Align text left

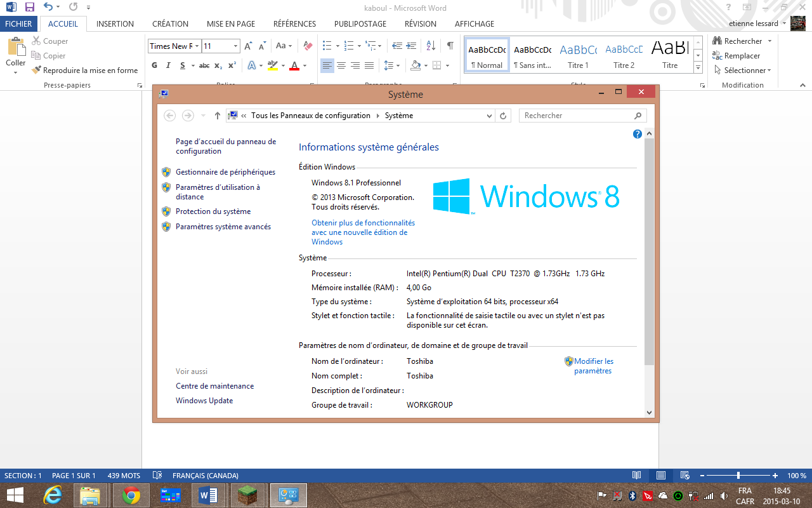point(327,65)
